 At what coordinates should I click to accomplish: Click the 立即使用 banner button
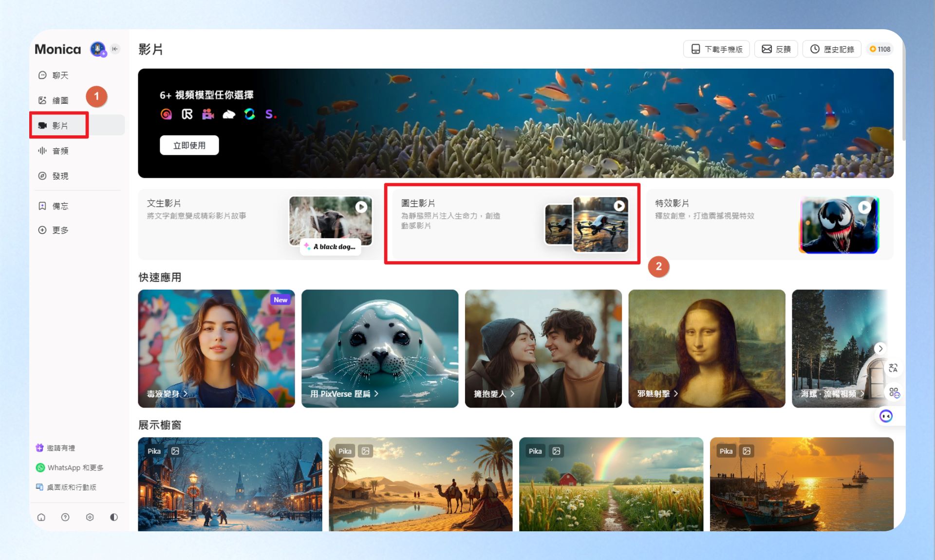[x=189, y=145]
